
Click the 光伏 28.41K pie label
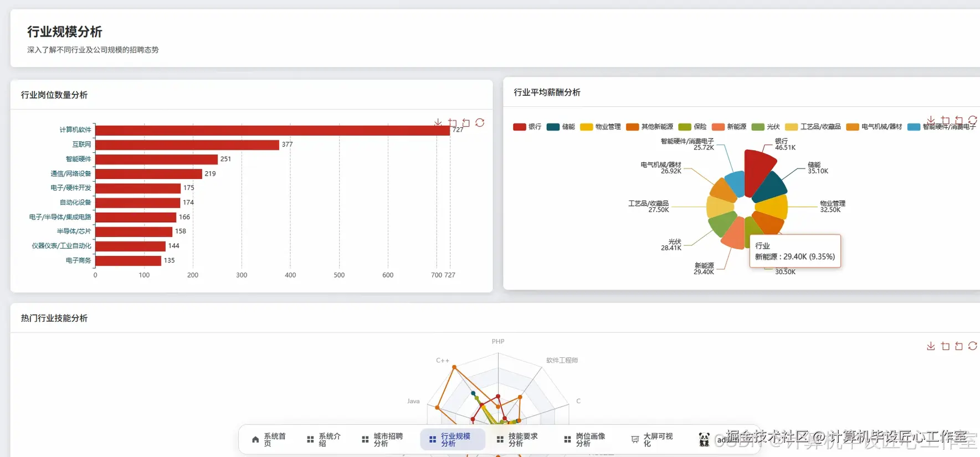(x=671, y=245)
